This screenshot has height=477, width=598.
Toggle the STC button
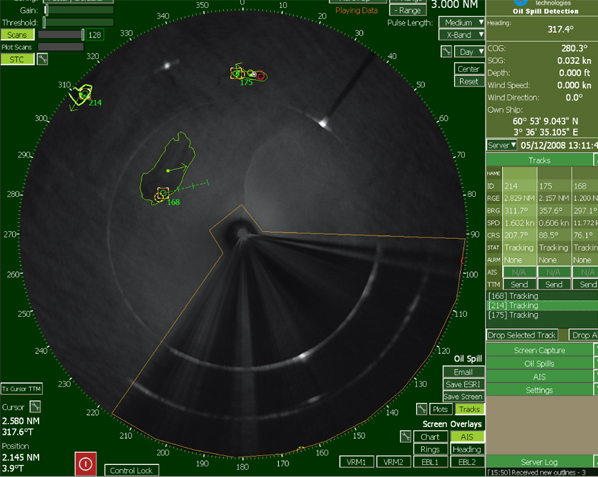point(18,59)
